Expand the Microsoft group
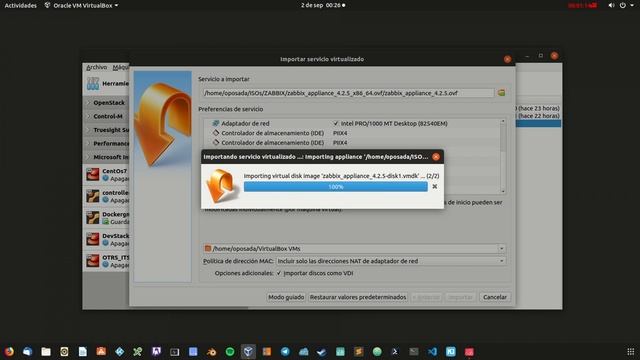Viewport: 640px width, 360px height. click(89, 157)
